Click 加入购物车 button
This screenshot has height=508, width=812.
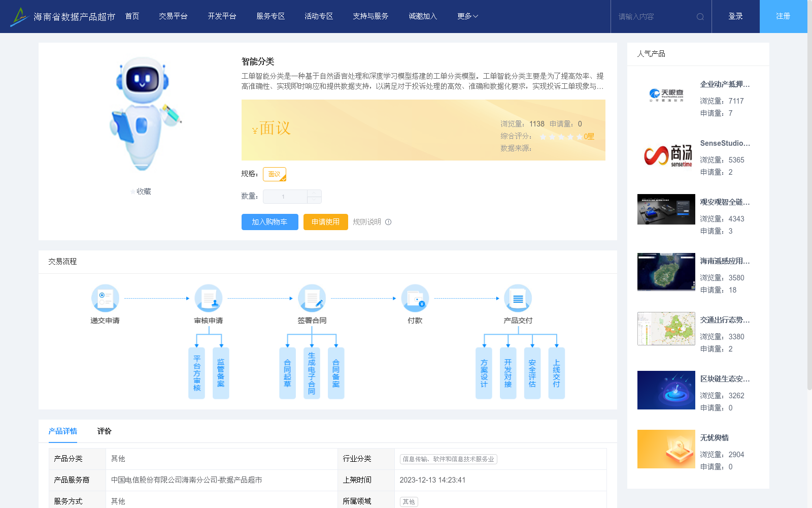(x=269, y=222)
